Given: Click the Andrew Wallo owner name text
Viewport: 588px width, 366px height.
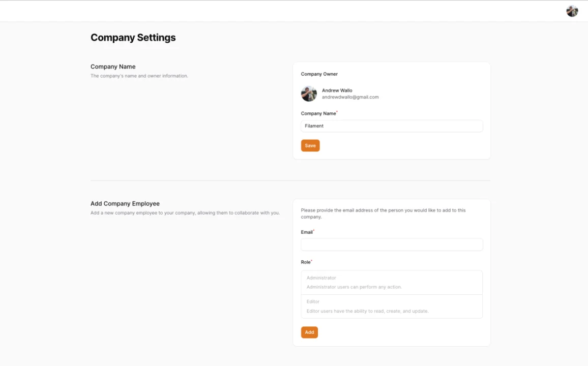Looking at the screenshot, I should click(x=337, y=90).
